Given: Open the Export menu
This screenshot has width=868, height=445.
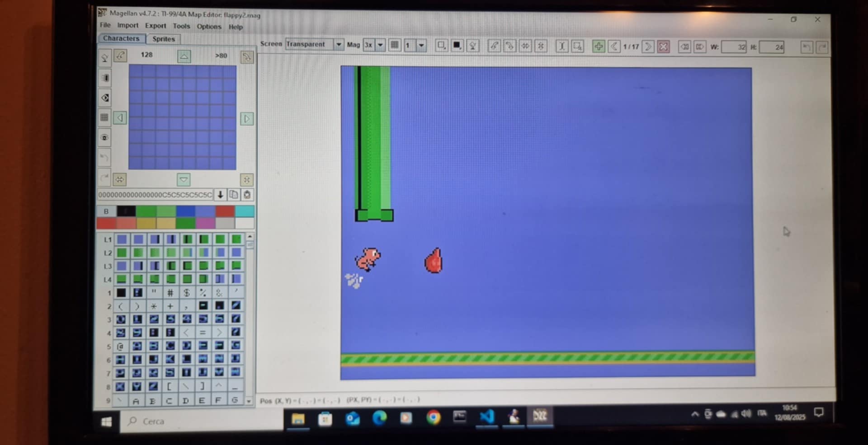Looking at the screenshot, I should pos(156,26).
